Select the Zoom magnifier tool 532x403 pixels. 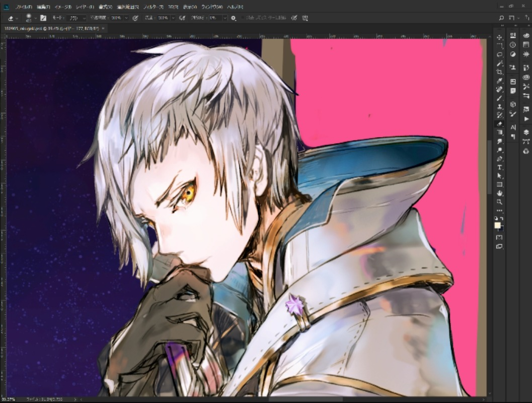coord(499,201)
